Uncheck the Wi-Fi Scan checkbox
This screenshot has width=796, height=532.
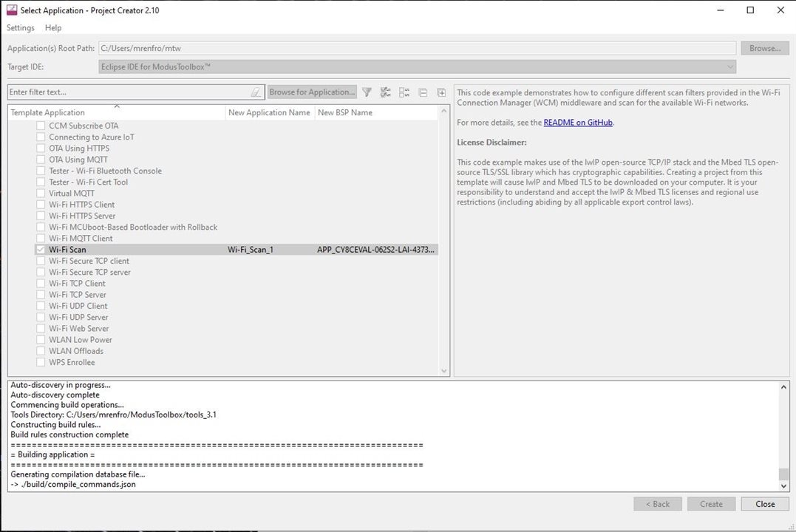click(41, 249)
